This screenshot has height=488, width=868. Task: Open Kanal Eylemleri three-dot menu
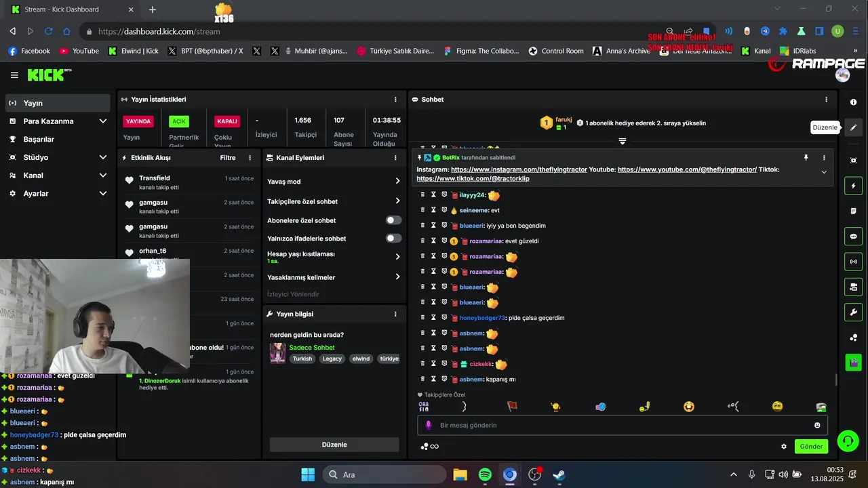click(x=395, y=158)
